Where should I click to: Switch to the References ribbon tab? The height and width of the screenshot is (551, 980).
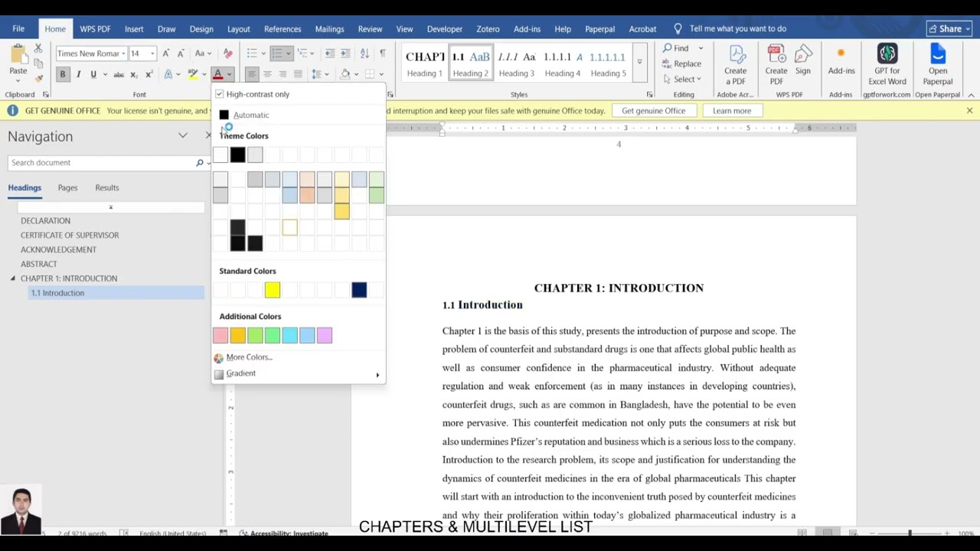[x=283, y=29]
